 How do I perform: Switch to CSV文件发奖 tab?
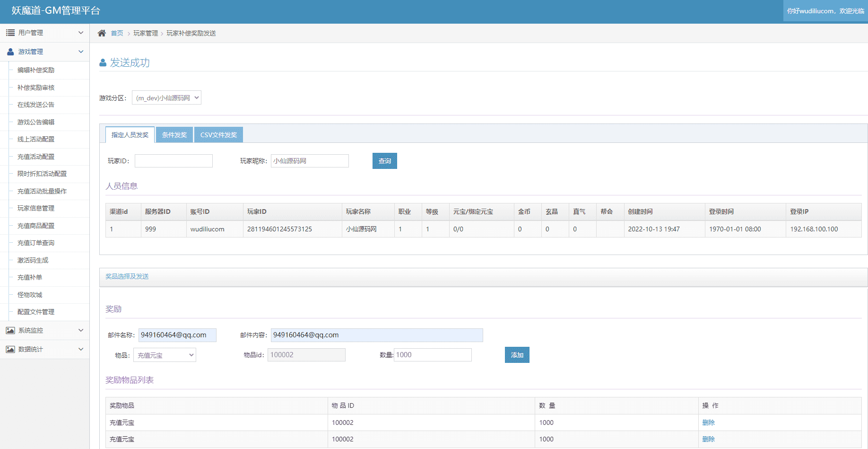pos(218,135)
